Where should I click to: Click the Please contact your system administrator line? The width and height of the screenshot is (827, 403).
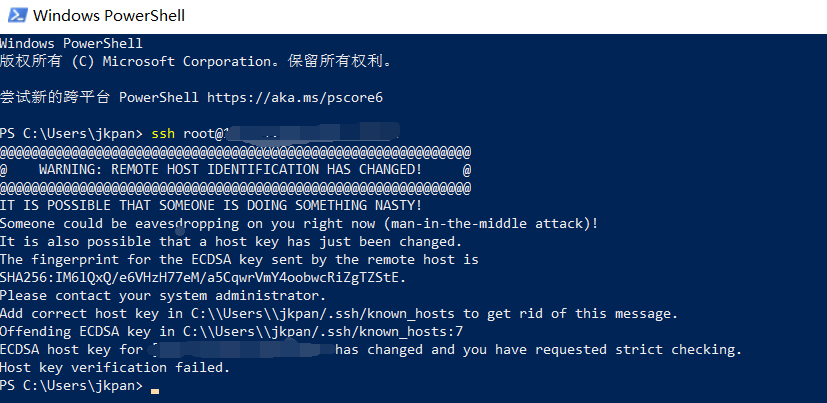(163, 295)
